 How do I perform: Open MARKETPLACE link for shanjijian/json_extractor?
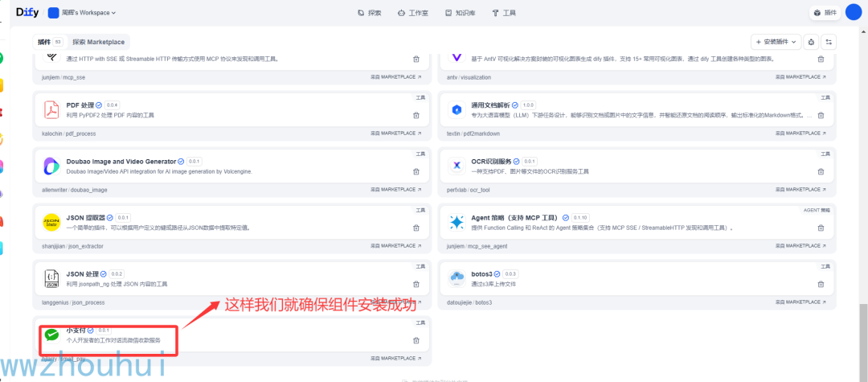pyautogui.click(x=395, y=246)
